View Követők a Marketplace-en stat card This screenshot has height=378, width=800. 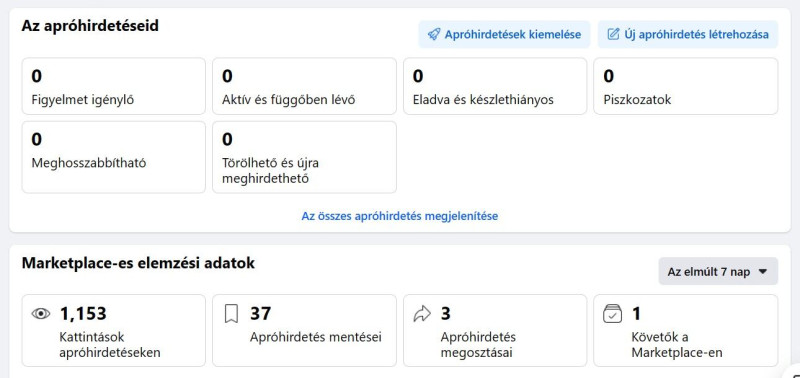[686, 330]
